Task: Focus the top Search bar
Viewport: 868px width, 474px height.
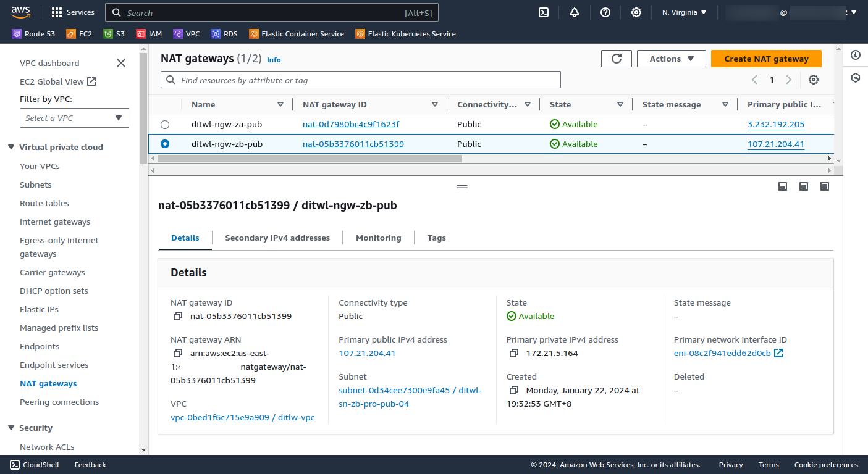Action: point(272,12)
